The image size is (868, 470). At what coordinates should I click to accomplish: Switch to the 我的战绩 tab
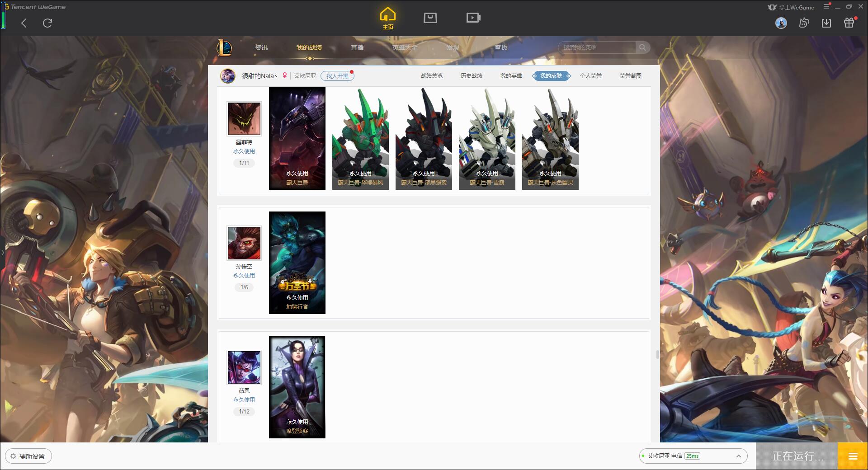[x=309, y=47]
